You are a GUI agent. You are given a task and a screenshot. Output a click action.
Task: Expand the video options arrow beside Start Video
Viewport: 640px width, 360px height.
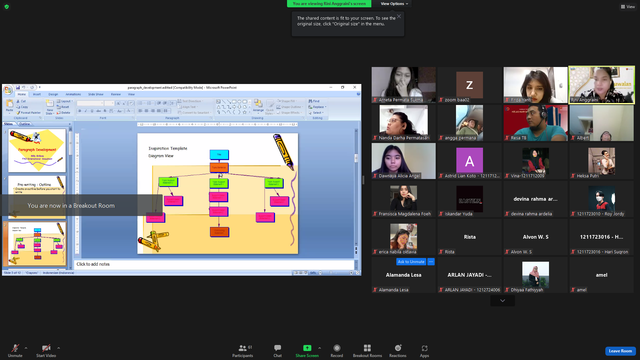pos(58,348)
